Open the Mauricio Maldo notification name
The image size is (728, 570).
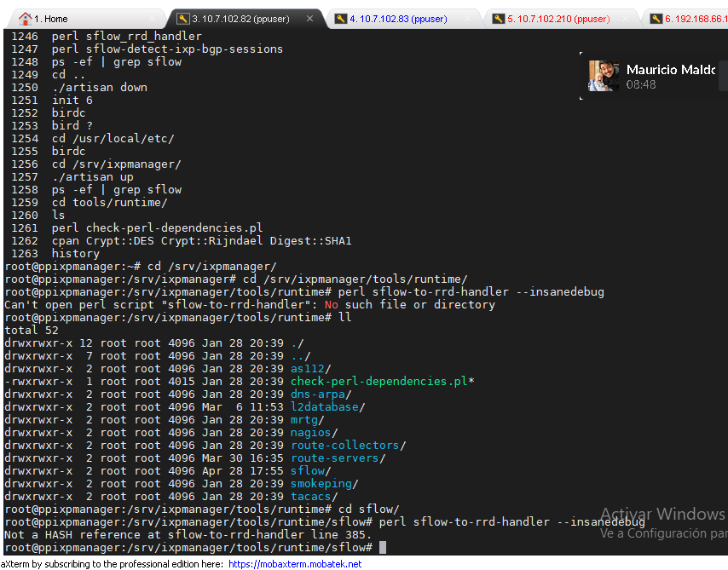(670, 70)
